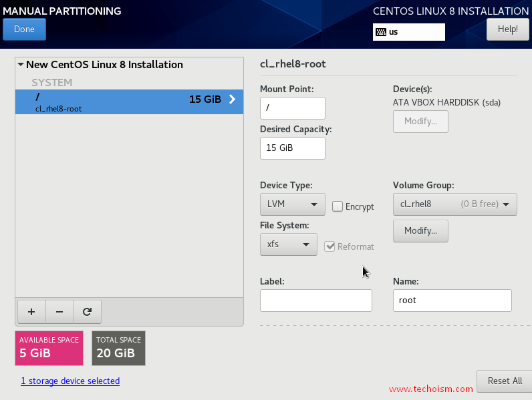Click the keyboard layout icon
Viewport: 532px width, 400px height.
(381, 32)
